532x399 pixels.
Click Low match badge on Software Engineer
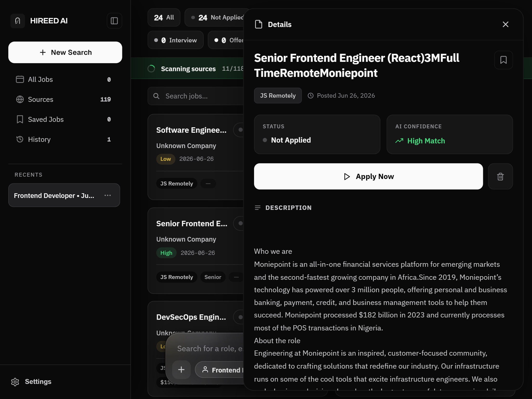point(166,159)
